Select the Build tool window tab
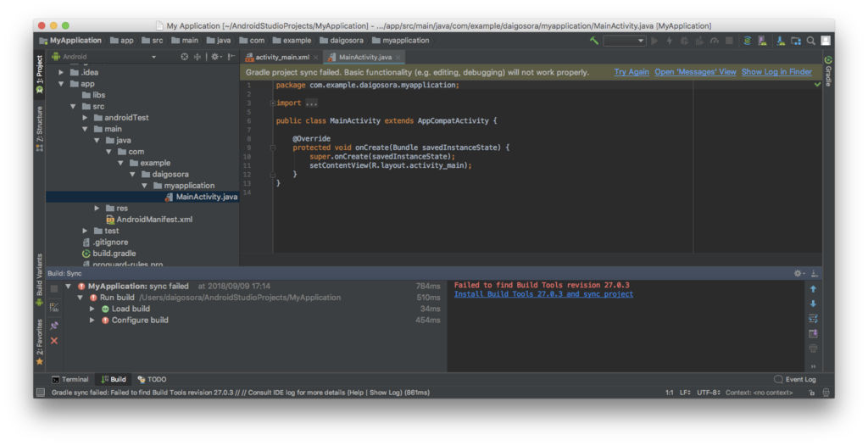Viewport: 868px width, 446px height. (x=114, y=380)
